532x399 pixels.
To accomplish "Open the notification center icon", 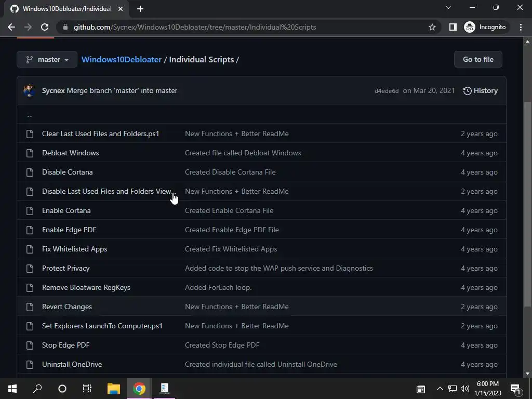I will point(515,389).
